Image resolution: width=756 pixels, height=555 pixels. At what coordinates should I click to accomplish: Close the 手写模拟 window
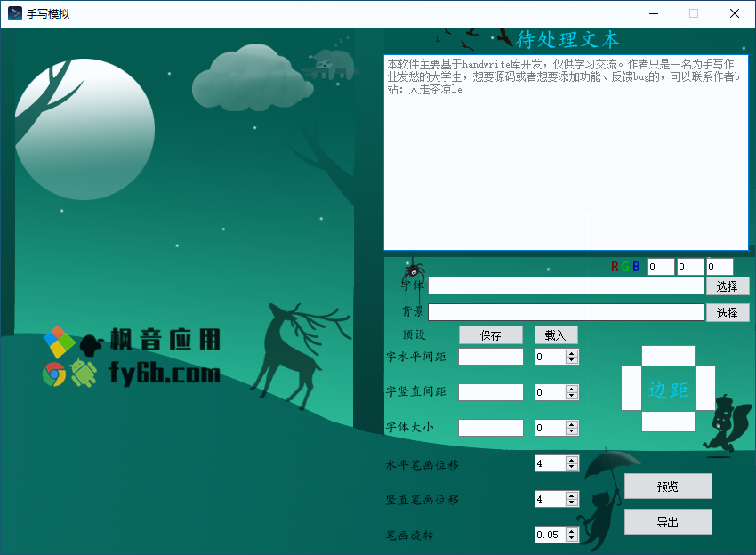coord(735,13)
